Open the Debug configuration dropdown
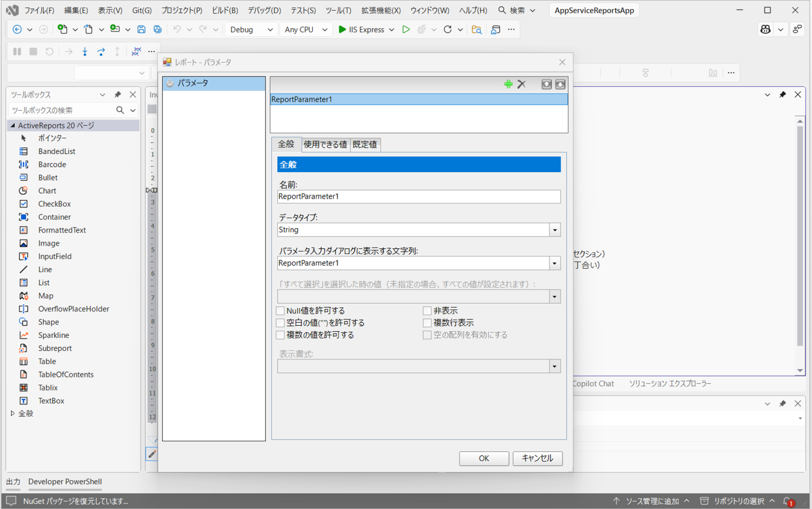Screen dimensions: 812x509 click(x=251, y=29)
